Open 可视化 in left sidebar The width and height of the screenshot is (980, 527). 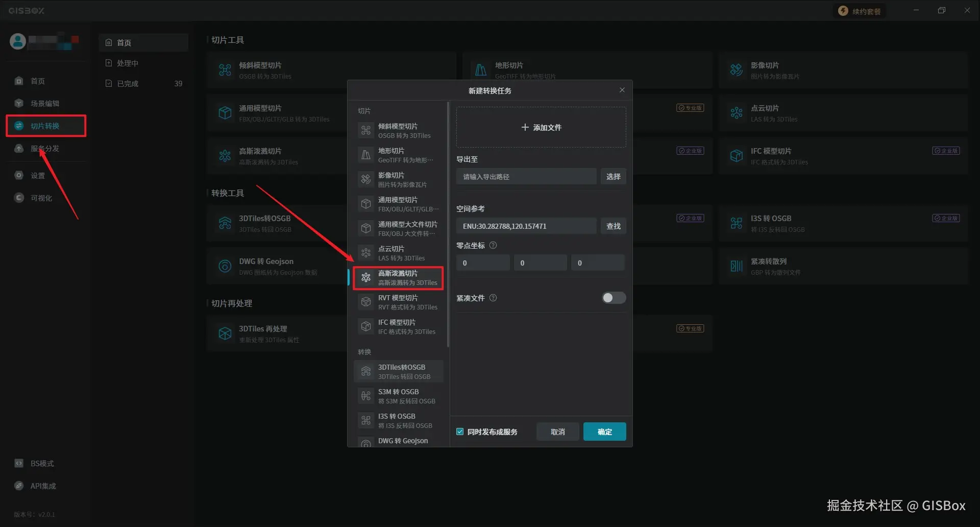[46, 198]
